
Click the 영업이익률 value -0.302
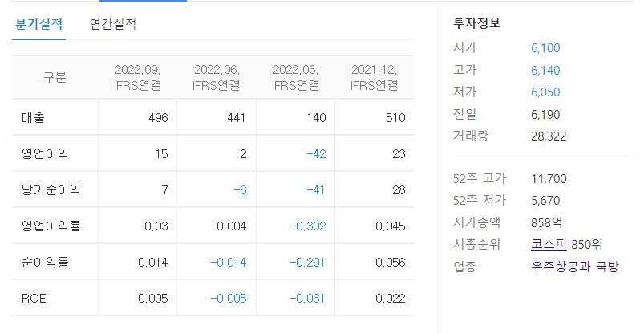[x=308, y=226]
